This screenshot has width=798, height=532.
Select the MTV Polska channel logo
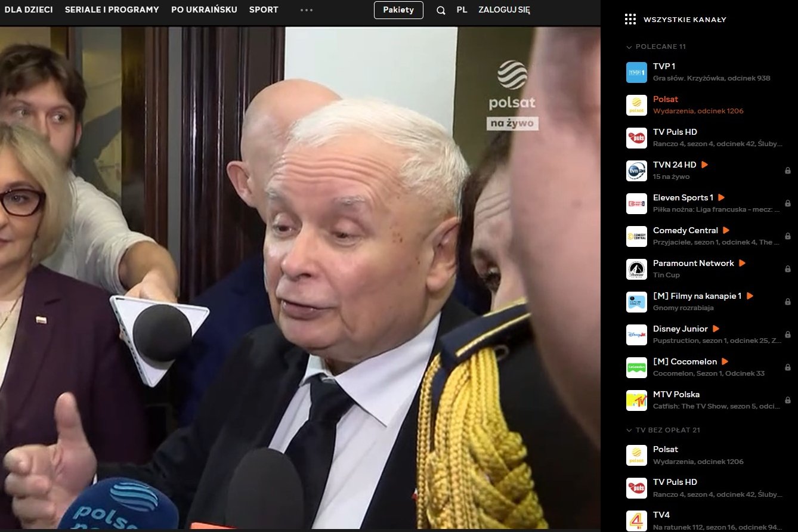(x=636, y=400)
